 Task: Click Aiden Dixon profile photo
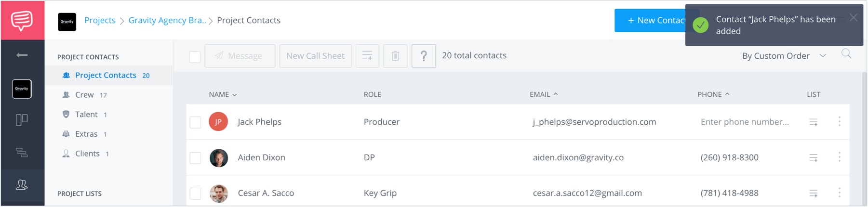point(219,158)
